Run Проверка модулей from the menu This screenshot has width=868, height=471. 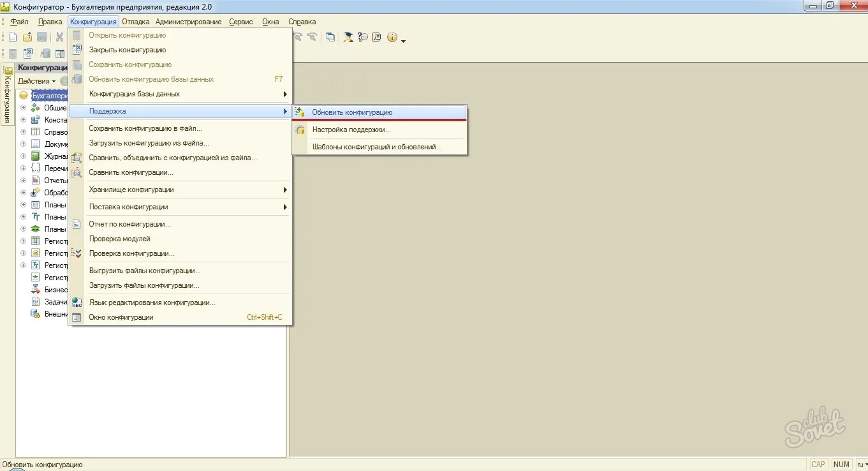coord(180,239)
